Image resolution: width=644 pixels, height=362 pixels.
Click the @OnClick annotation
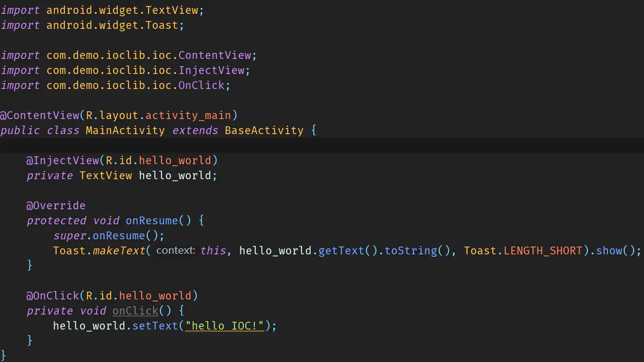[x=53, y=296]
